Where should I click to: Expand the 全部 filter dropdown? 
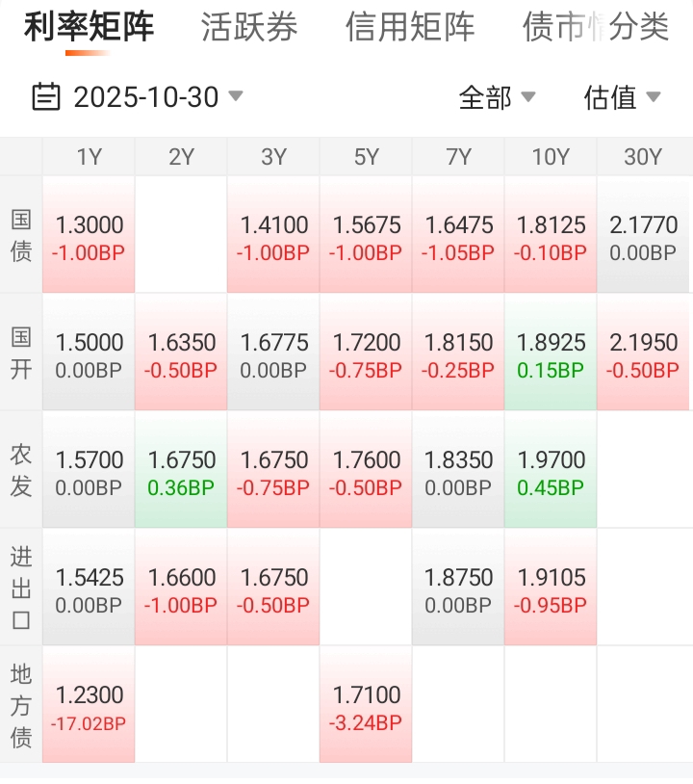(497, 97)
